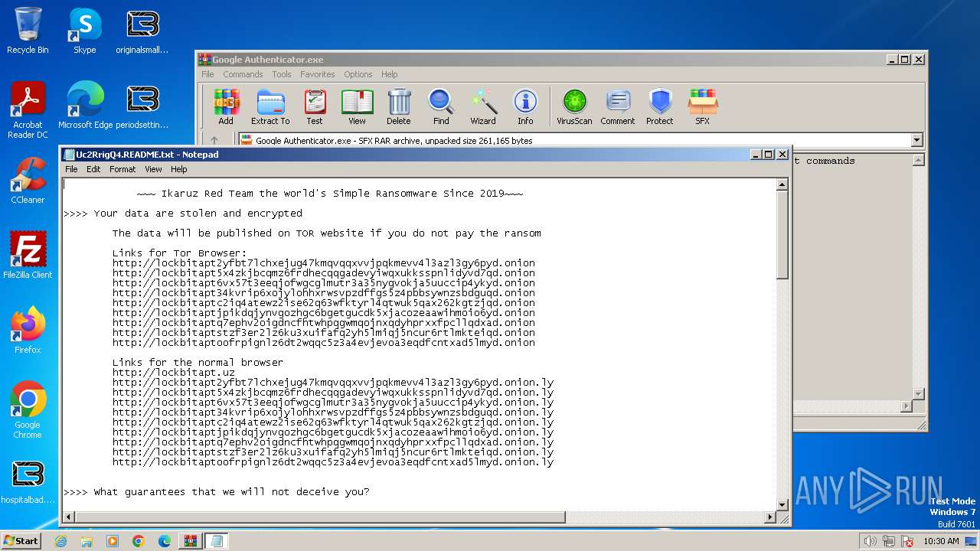The image size is (980, 551).
Task: Click the Info icon in WinRAR
Action: coord(525,107)
